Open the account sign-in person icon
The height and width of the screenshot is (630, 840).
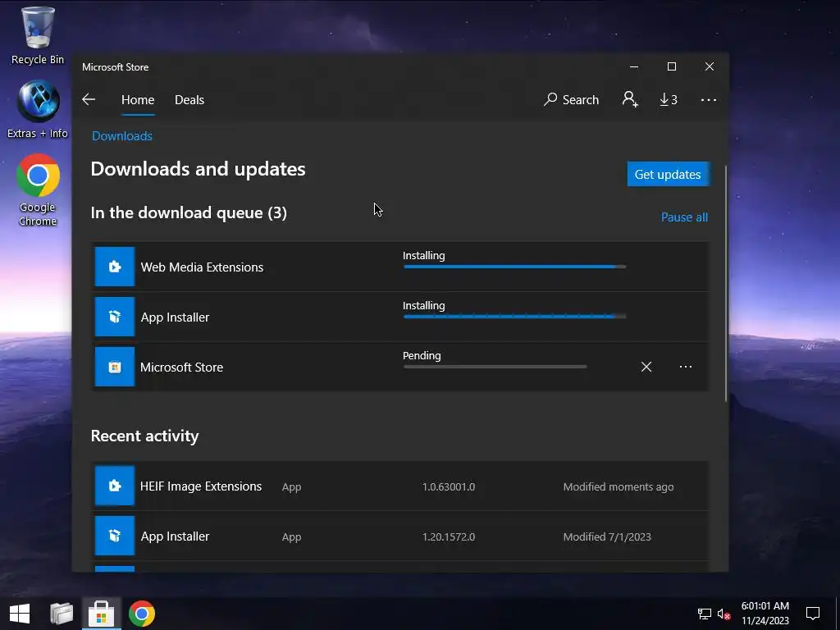click(629, 99)
